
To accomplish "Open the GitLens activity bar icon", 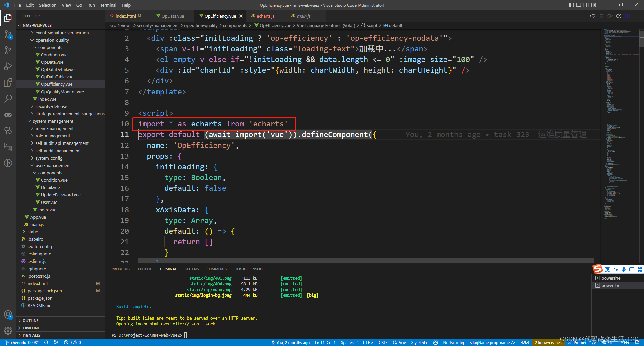I will coord(8,163).
